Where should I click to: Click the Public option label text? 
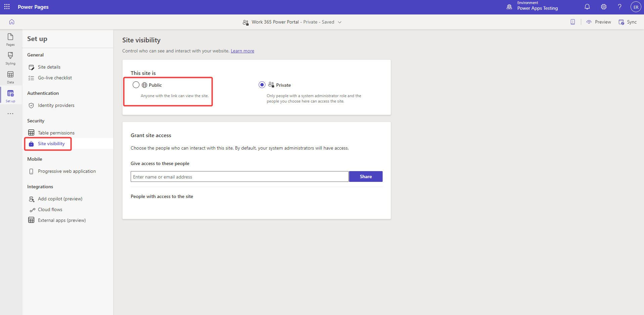(x=155, y=85)
